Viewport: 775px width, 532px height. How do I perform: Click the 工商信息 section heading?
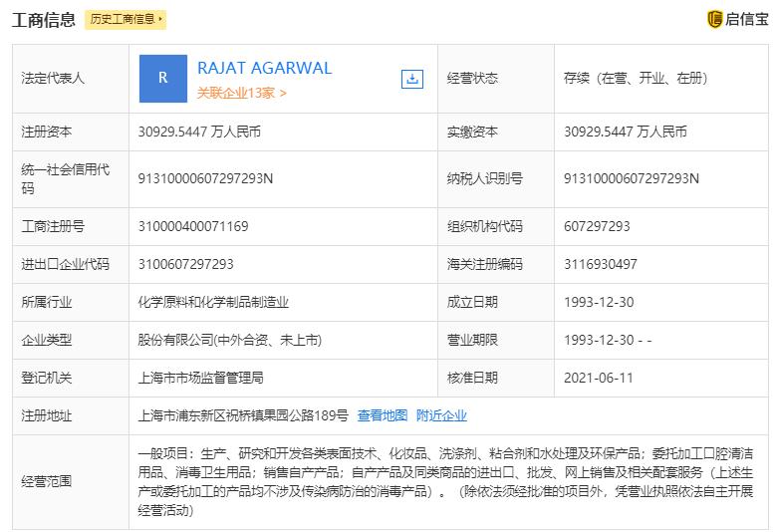(44, 20)
